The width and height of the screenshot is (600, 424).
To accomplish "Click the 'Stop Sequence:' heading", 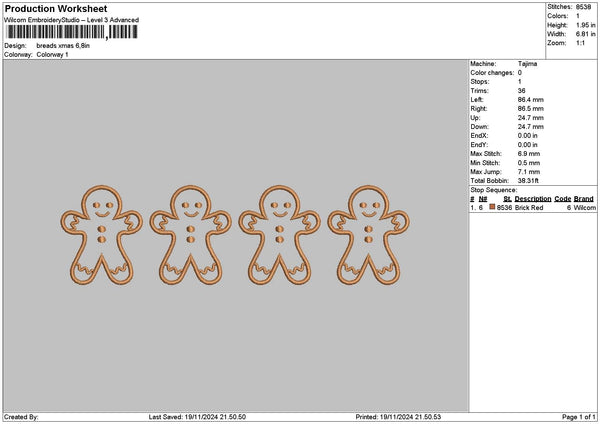I will click(x=493, y=190).
